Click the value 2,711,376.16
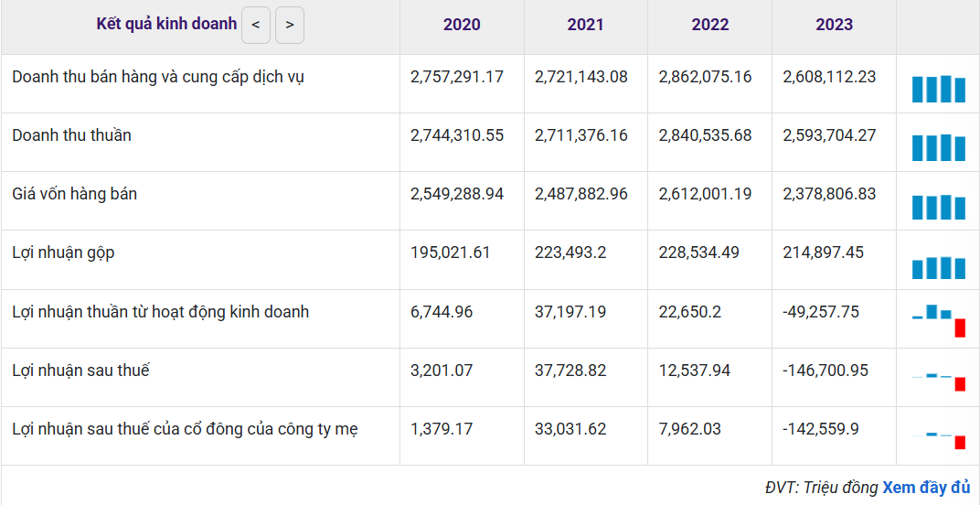Image resolution: width=980 pixels, height=505 pixels. point(581,135)
